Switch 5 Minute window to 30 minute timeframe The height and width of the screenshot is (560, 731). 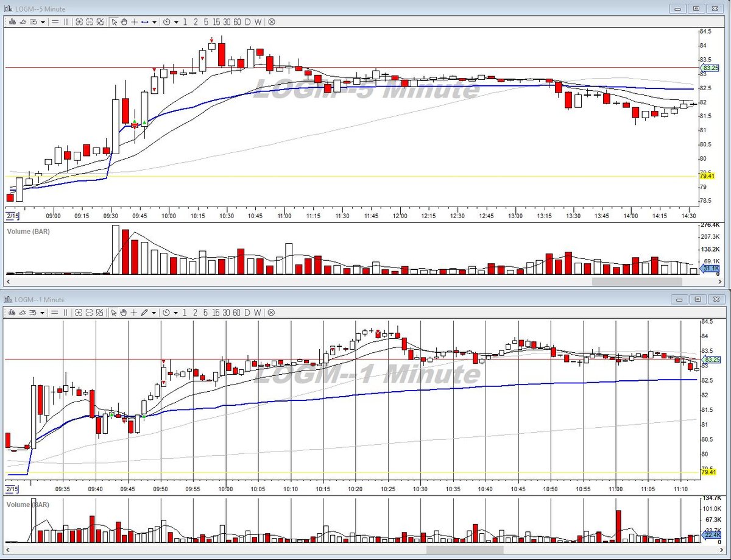pos(227,21)
